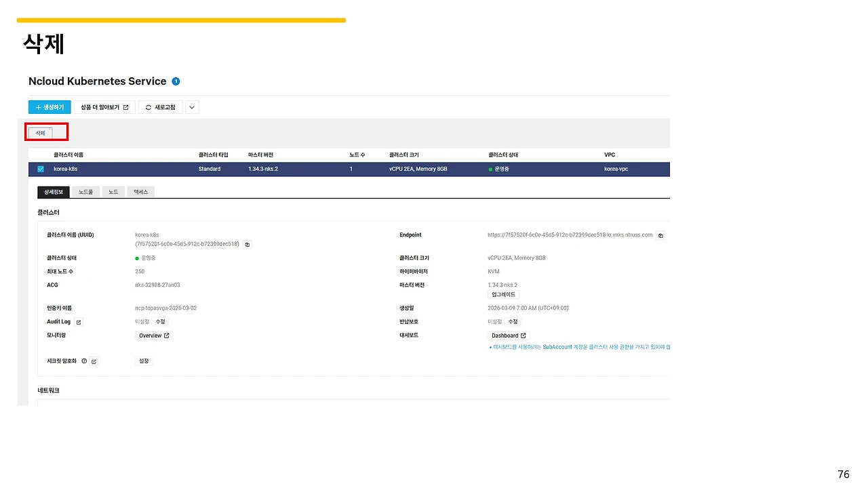The width and height of the screenshot is (868, 488).
Task: Select the table's 클러스터 크기 column header
Action: click(404, 155)
